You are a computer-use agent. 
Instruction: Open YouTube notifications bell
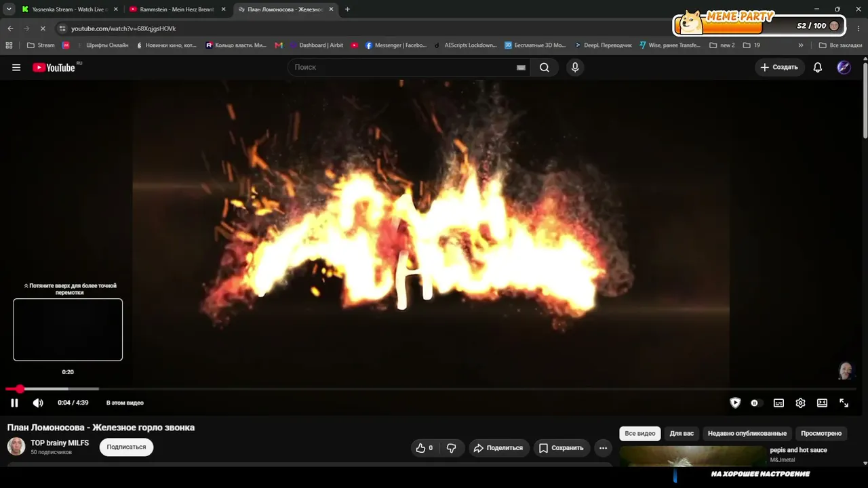(x=818, y=67)
